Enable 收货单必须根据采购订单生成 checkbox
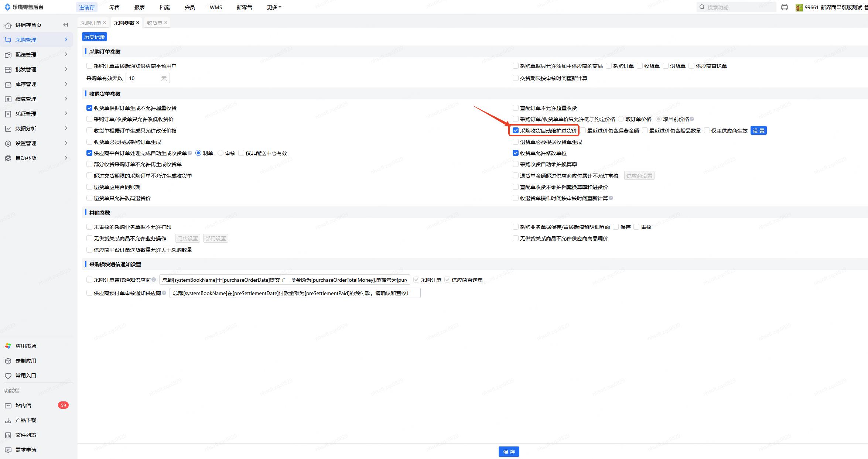 89,142
